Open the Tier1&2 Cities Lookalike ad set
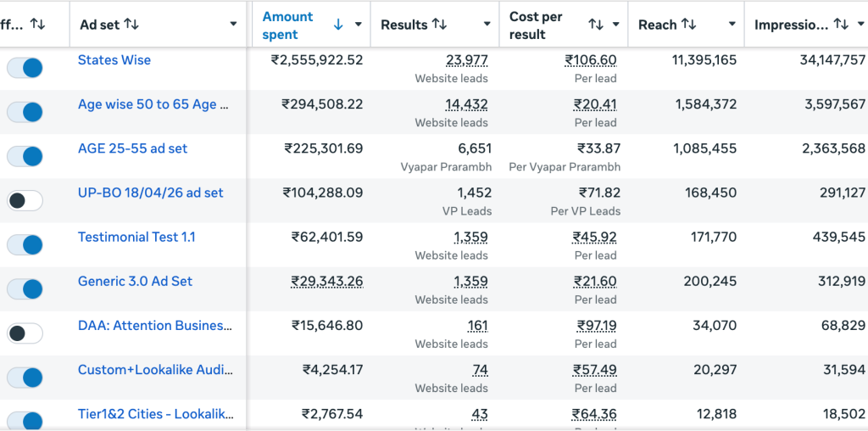This screenshot has height=431, width=868. (156, 414)
